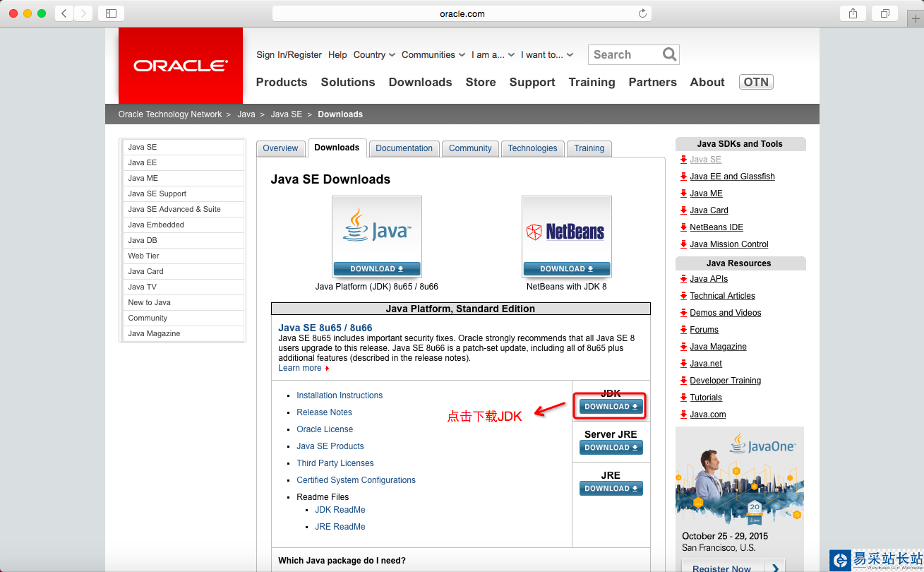Select Java SE Advanced & Suite
This screenshot has height=572, width=924.
pyautogui.click(x=184, y=209)
